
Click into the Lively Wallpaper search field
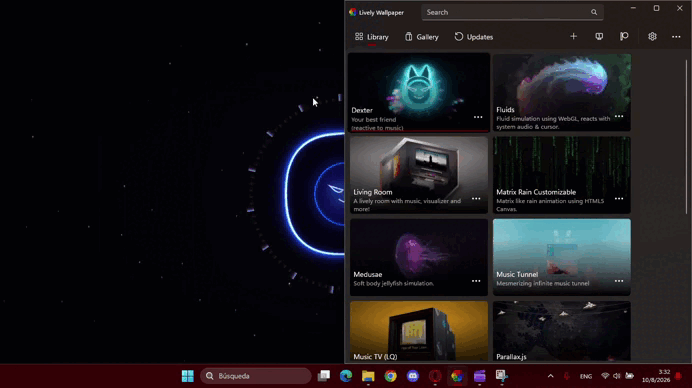point(512,12)
